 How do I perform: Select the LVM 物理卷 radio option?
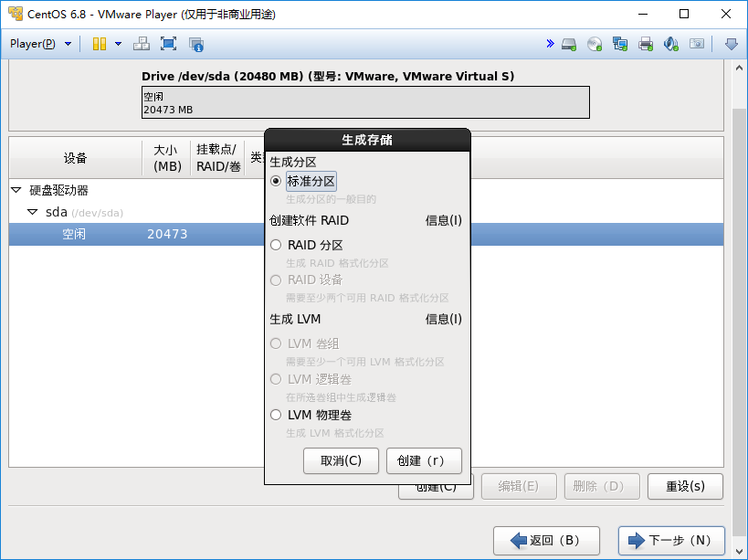(x=276, y=415)
